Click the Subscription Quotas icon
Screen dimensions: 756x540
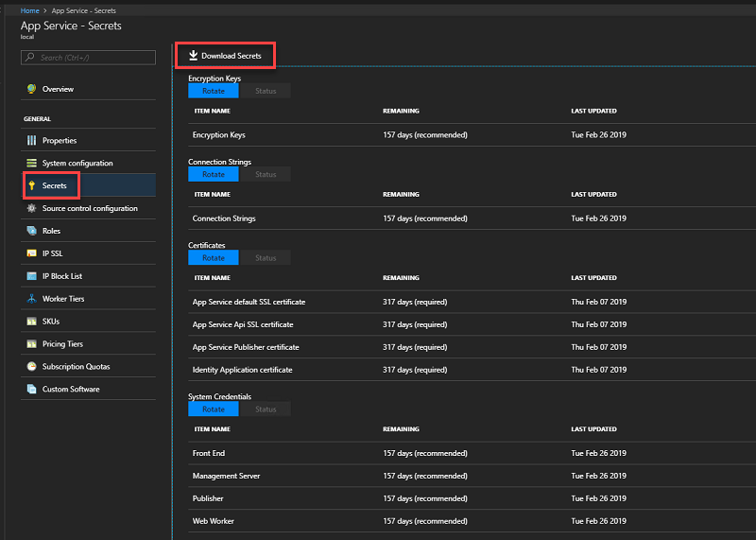click(x=31, y=366)
